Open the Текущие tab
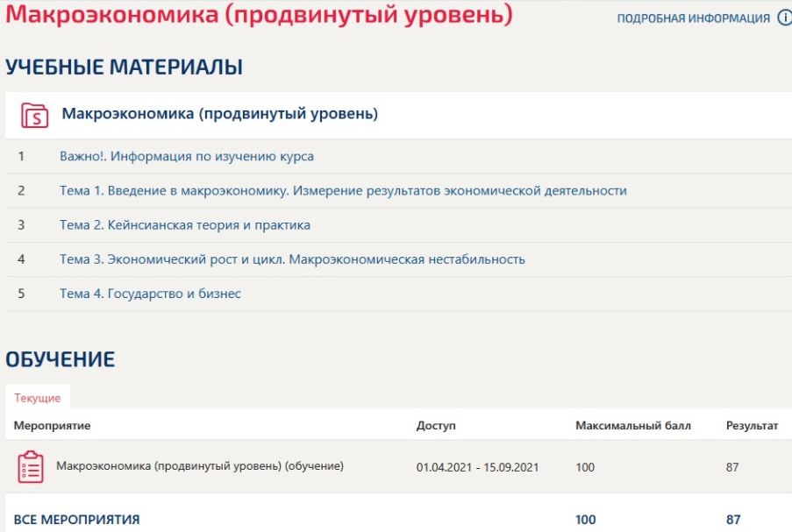This screenshot has height=532, width=792. click(x=38, y=398)
